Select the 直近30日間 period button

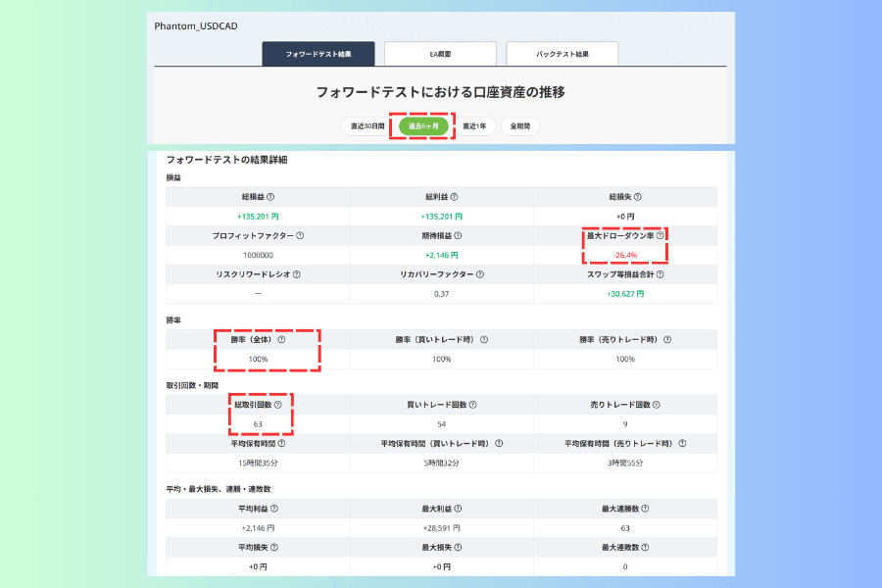pos(367,126)
